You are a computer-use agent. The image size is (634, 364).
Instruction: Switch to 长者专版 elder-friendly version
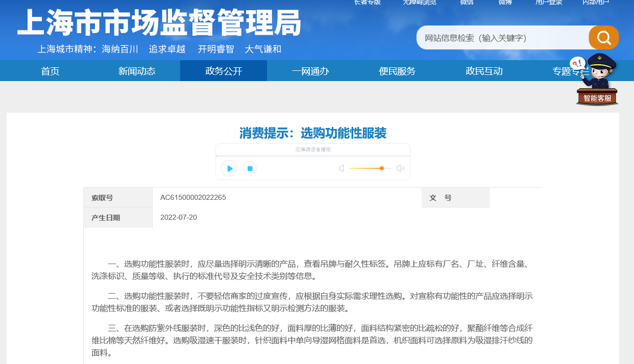(x=367, y=3)
